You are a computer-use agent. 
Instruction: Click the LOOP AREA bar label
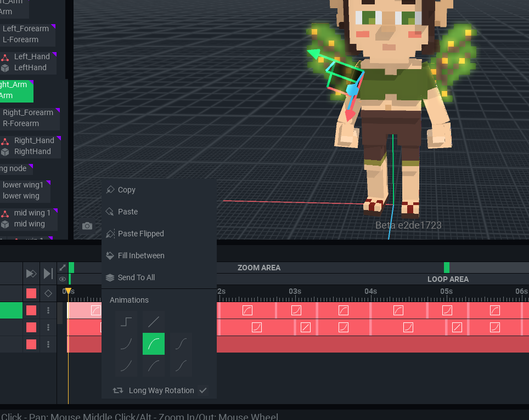tap(448, 279)
